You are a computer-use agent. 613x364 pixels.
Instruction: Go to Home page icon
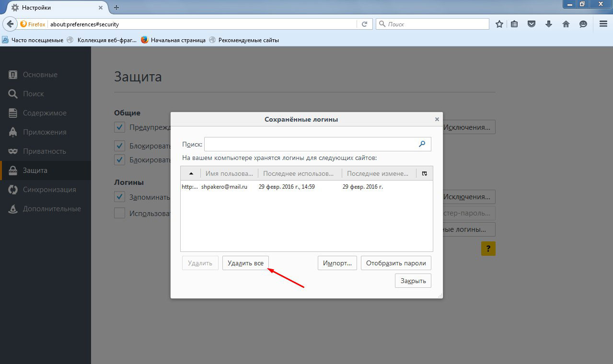pos(566,24)
